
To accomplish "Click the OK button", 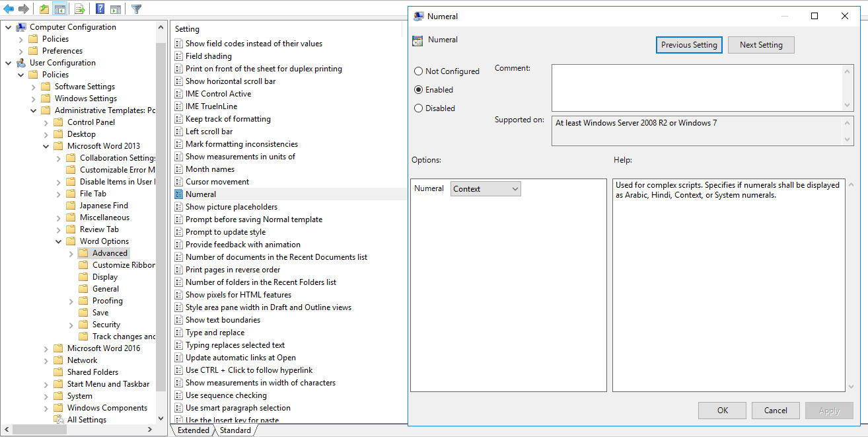I will [x=722, y=411].
